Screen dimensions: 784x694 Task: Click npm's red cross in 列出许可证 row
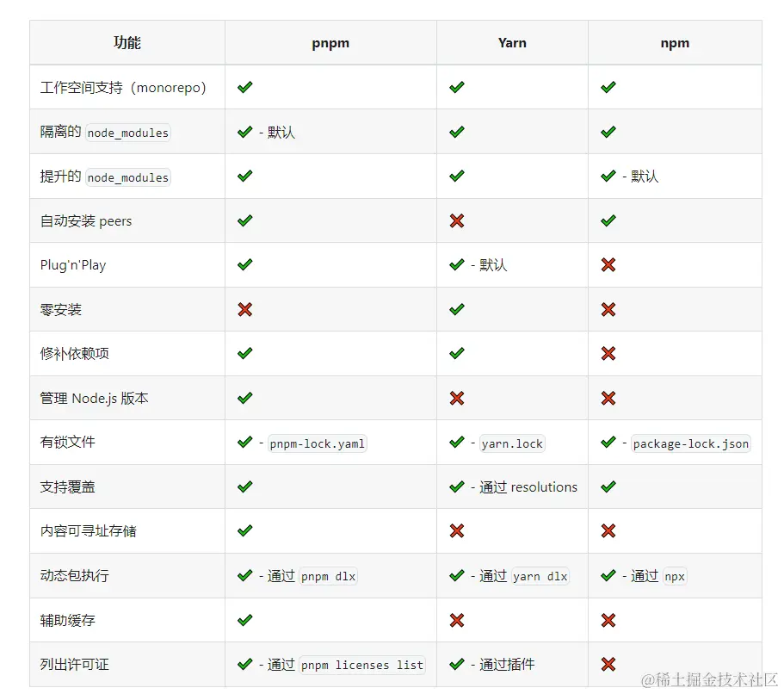point(608,664)
